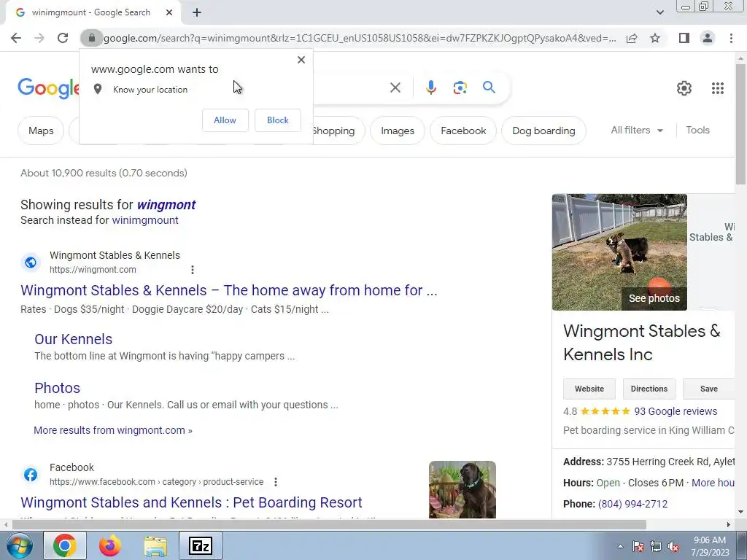Open the knowledge panel Website button

coord(589,389)
